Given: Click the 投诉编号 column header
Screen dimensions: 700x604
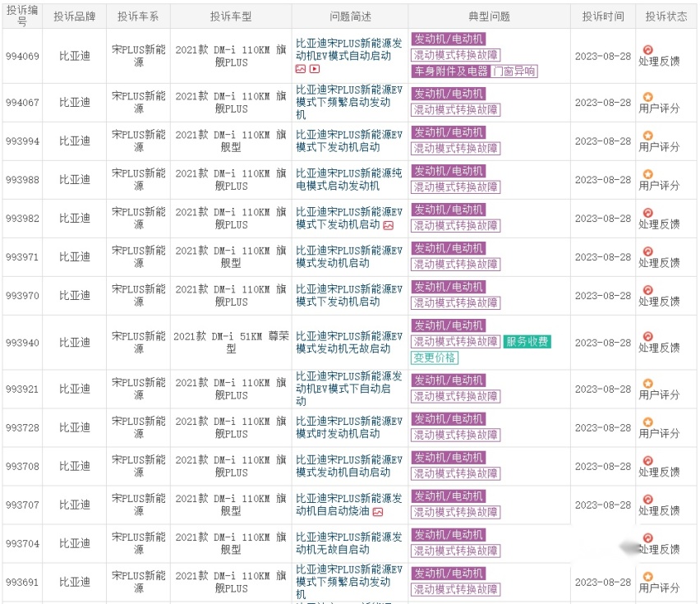Looking at the screenshot, I should tap(22, 16).
